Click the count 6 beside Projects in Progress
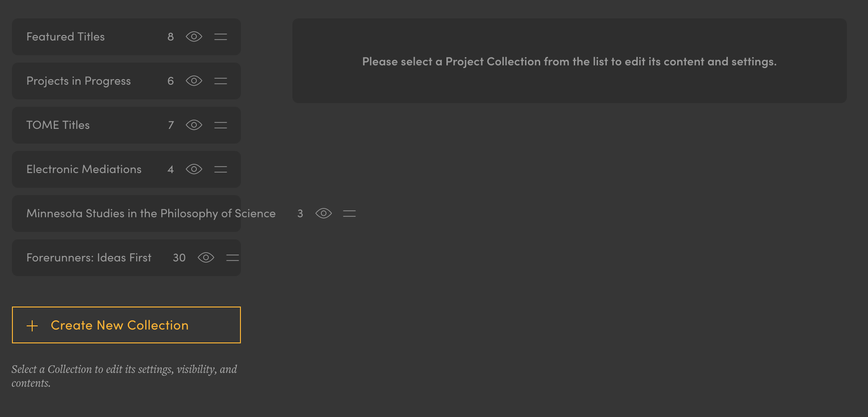Screen dimensions: 868x417 coord(171,81)
